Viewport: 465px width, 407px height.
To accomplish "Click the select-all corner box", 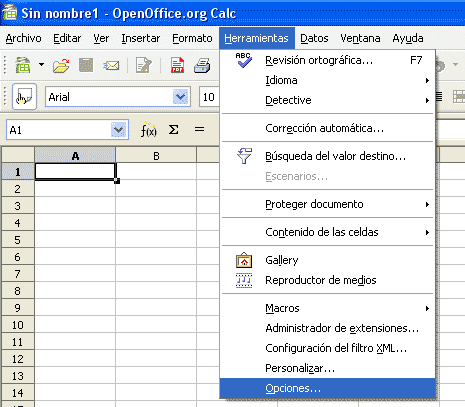I will [x=18, y=155].
